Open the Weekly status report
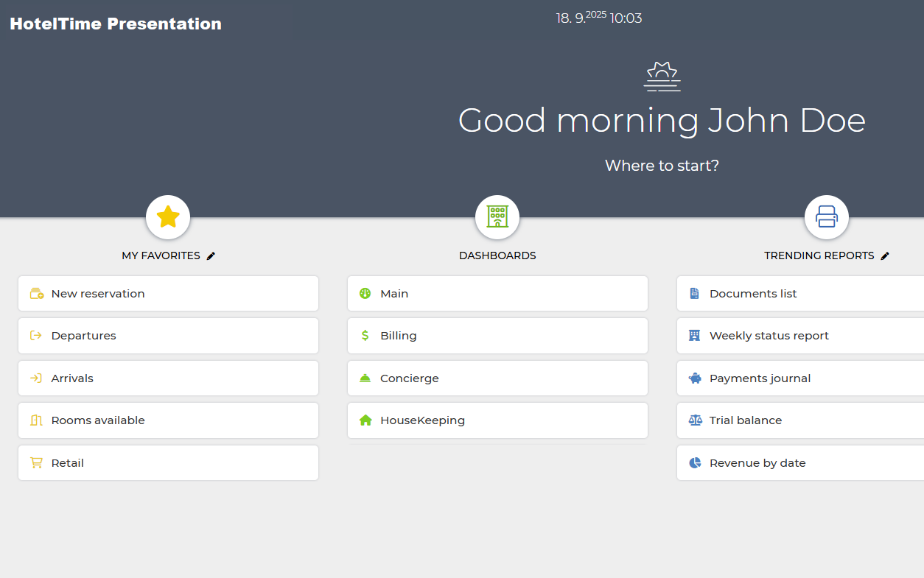 tap(800, 336)
